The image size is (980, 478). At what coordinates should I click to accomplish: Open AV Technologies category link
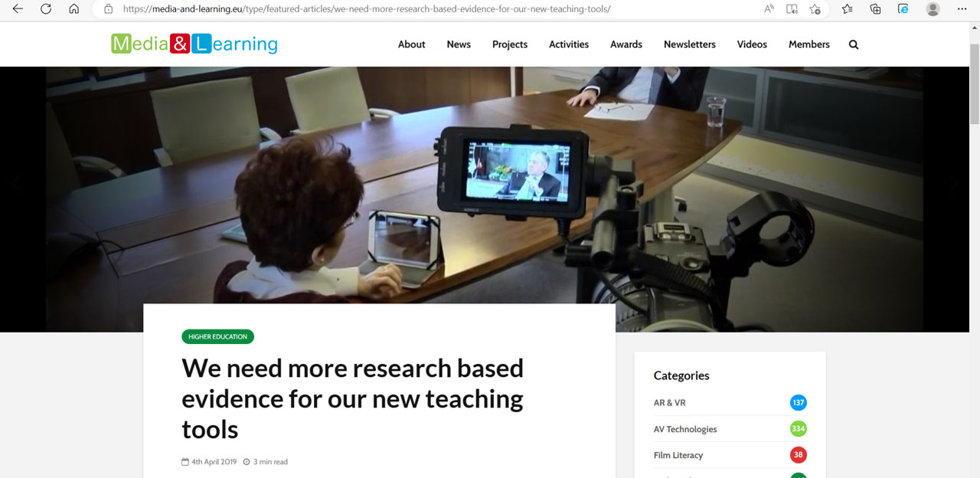(685, 429)
